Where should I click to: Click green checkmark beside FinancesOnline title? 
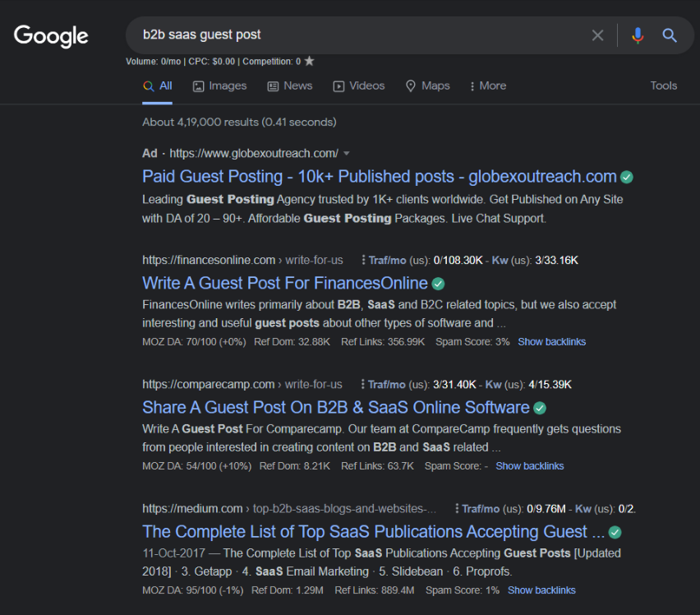(439, 284)
